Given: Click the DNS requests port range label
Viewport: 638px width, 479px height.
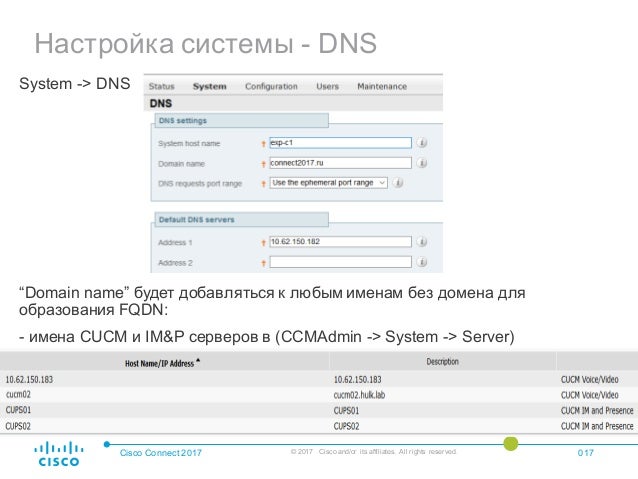Looking at the screenshot, I should [x=200, y=184].
